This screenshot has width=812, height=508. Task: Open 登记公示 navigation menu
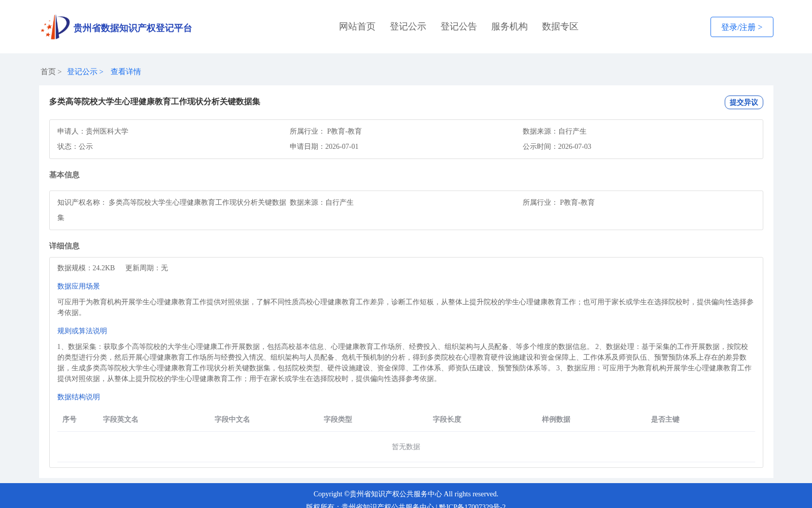pos(408,26)
